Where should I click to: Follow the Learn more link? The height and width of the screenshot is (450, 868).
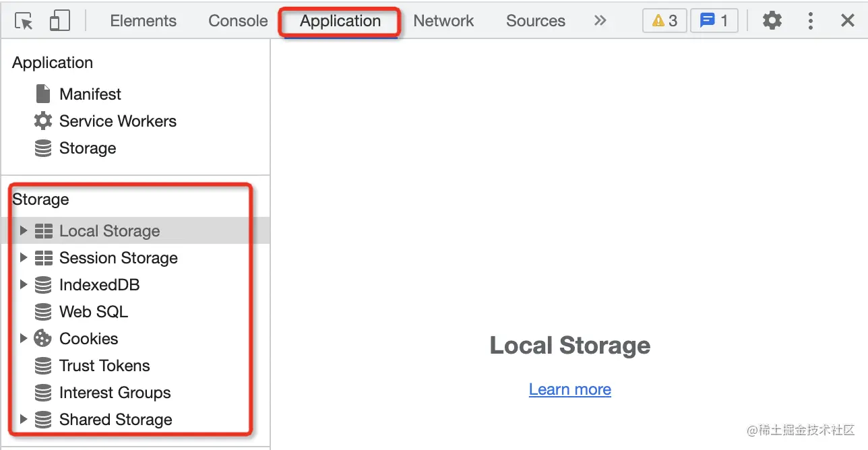[570, 389]
